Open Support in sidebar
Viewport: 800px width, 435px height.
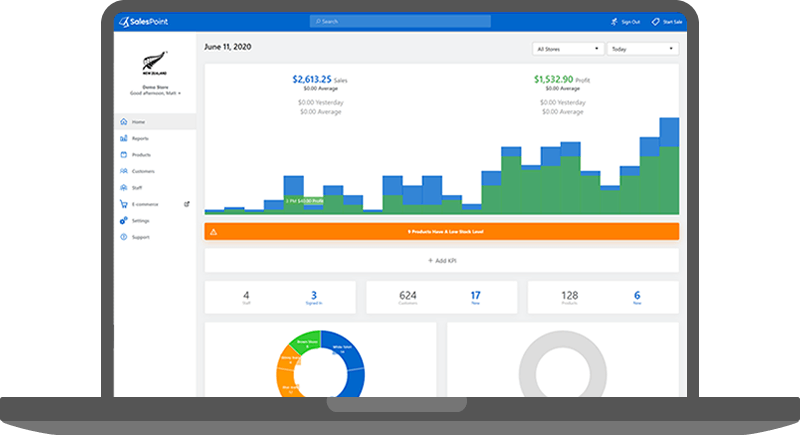click(155, 237)
